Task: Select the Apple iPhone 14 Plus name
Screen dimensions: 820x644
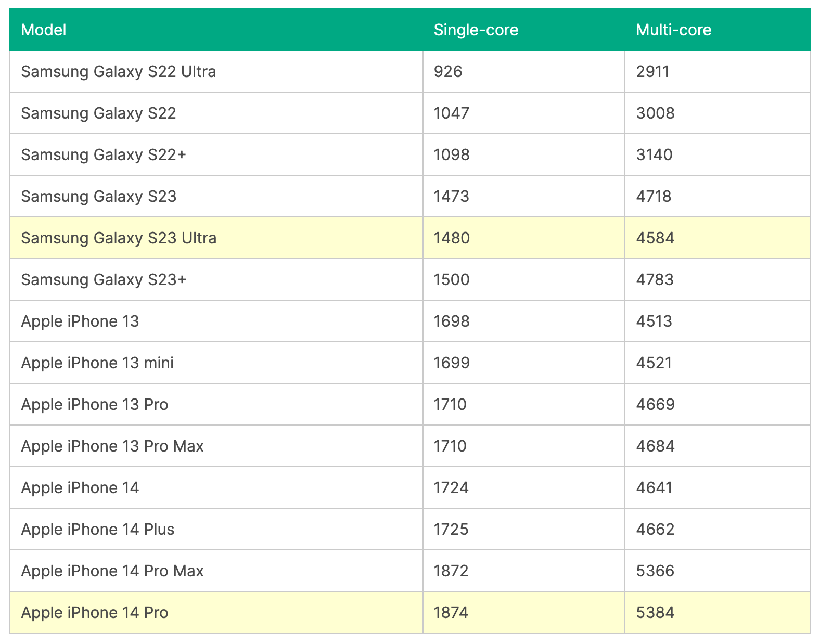Action: [x=98, y=530]
